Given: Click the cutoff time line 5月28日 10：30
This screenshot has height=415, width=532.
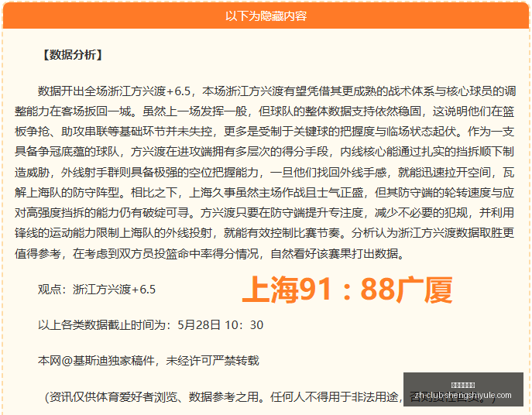Looking at the screenshot, I should [x=150, y=325].
